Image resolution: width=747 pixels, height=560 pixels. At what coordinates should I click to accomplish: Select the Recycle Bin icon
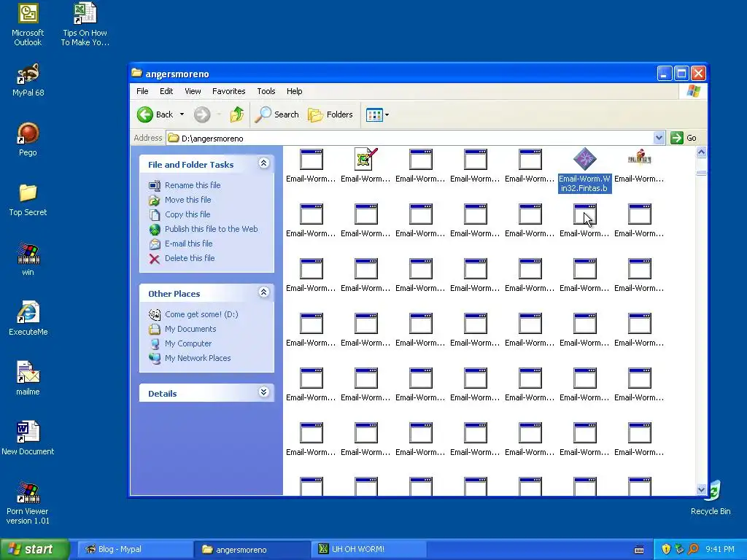click(711, 497)
